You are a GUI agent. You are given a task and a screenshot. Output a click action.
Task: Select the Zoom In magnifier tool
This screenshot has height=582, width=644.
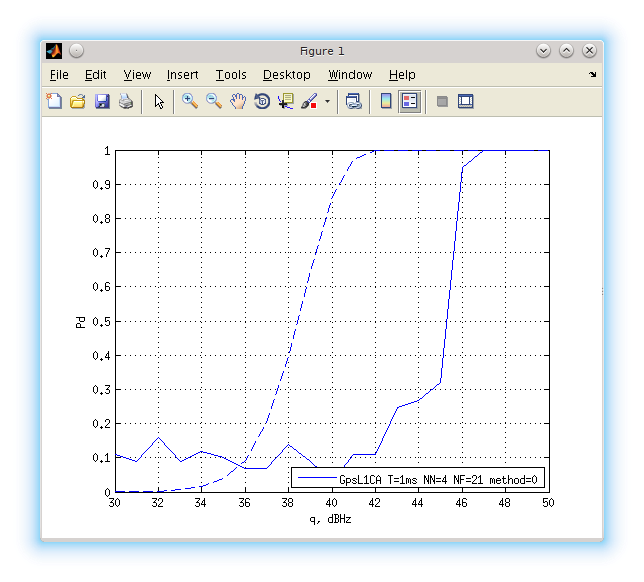tap(189, 101)
